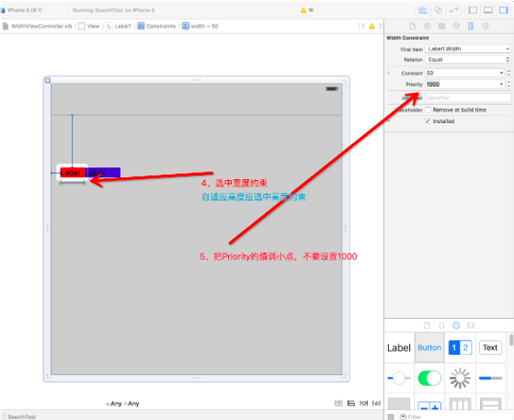This screenshot has width=514, height=420.
Task: Select the Progress View object
Action: click(x=490, y=378)
